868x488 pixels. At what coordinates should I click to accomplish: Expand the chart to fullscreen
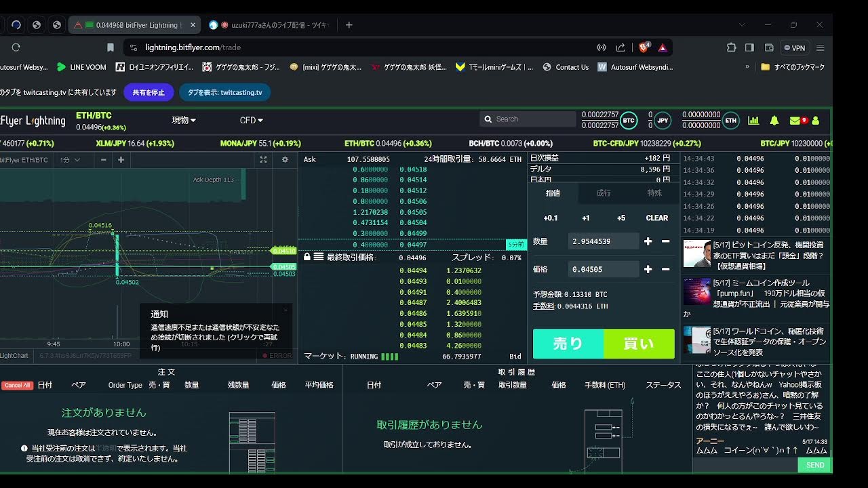pos(264,160)
